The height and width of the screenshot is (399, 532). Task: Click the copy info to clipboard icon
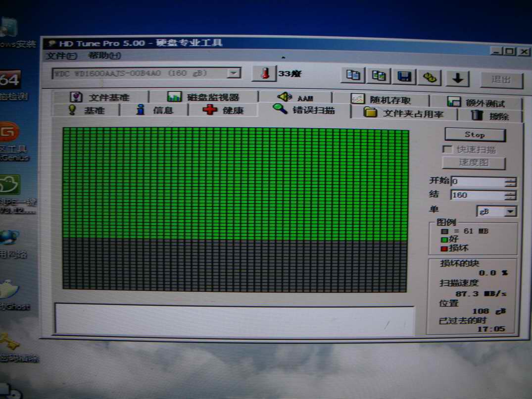pyautogui.click(x=353, y=75)
